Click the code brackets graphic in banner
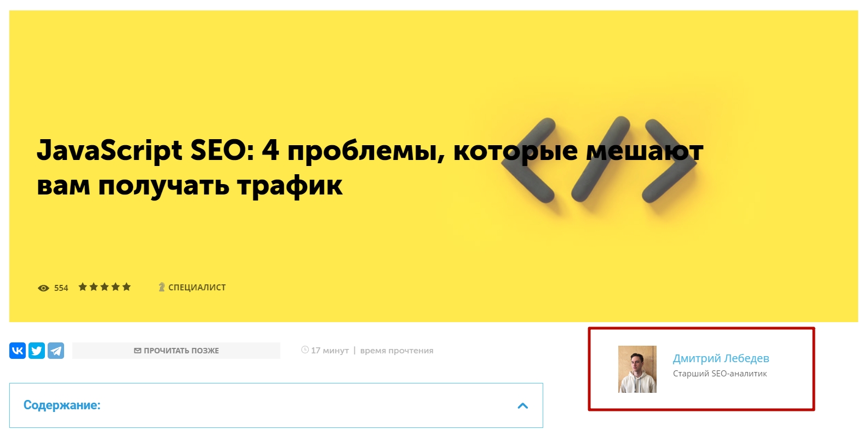 coord(599,159)
